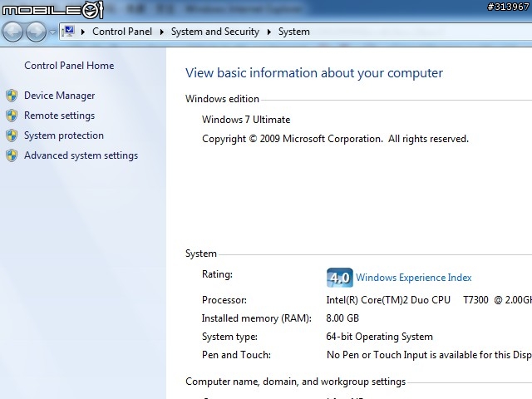This screenshot has width=532, height=399.
Task: Click the Pen and Touch: label
Action: (x=236, y=355)
